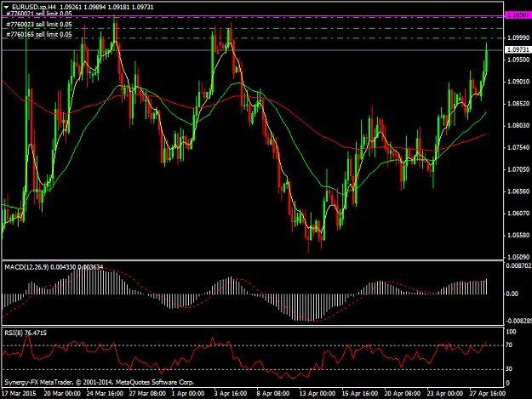Click the 1.08030 price axis value
Viewport: 532px width, 399px height.
click(x=518, y=126)
